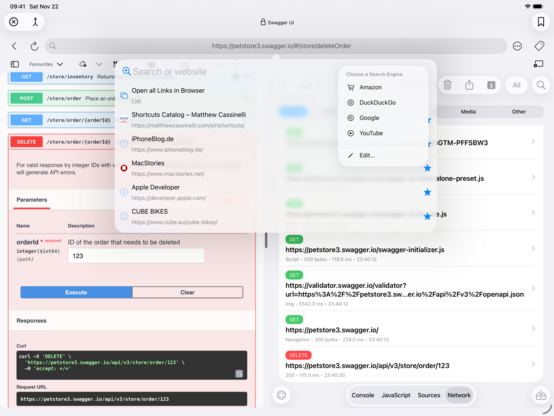The image size is (554, 416).
Task: Expand chevron for DELETE order/123 request
Action: point(533,364)
